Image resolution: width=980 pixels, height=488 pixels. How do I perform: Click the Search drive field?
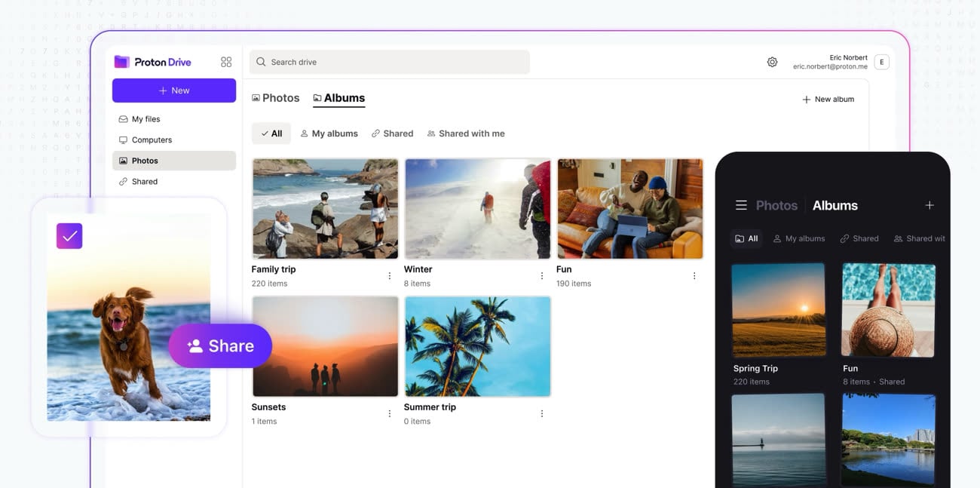(390, 62)
